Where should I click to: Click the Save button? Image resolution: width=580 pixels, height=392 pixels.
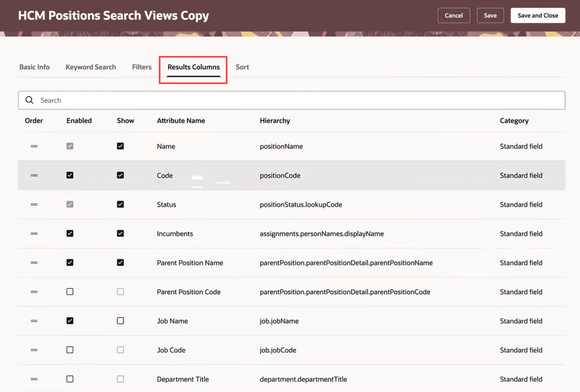point(490,15)
